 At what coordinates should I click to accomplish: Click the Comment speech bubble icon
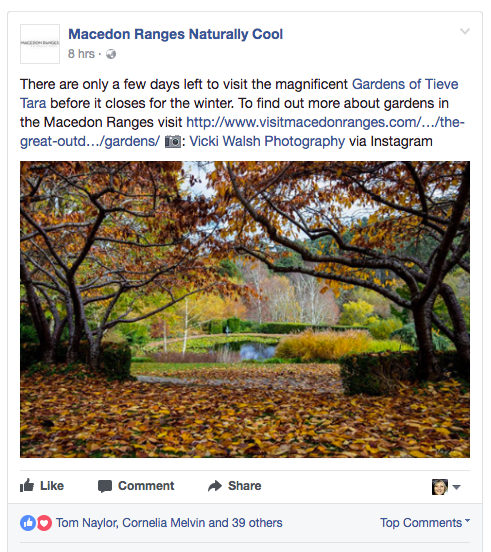105,486
